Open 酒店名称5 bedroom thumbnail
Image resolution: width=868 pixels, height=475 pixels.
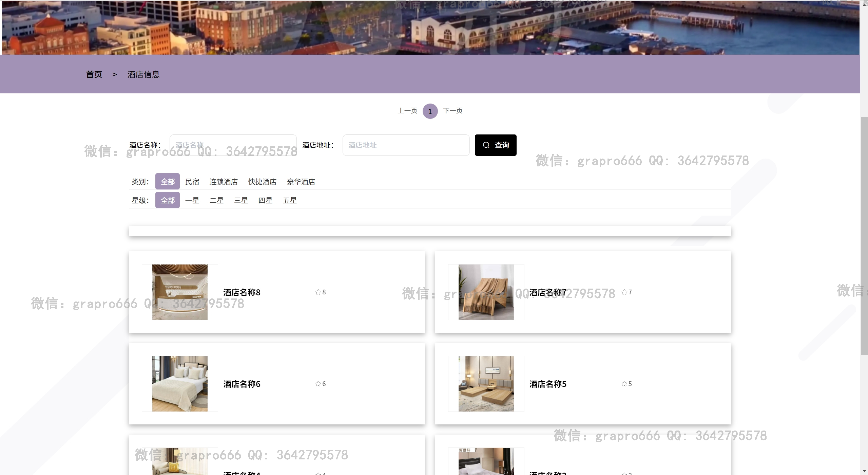(x=486, y=384)
